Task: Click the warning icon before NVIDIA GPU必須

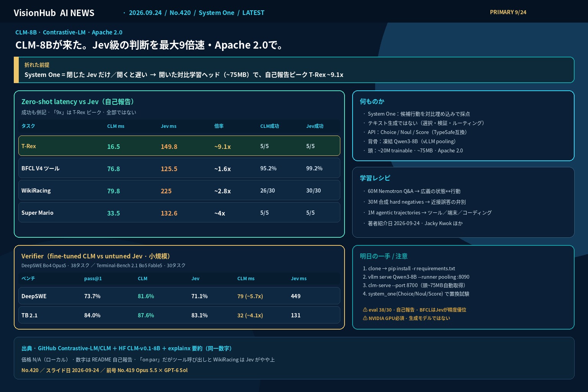Action: click(x=365, y=318)
